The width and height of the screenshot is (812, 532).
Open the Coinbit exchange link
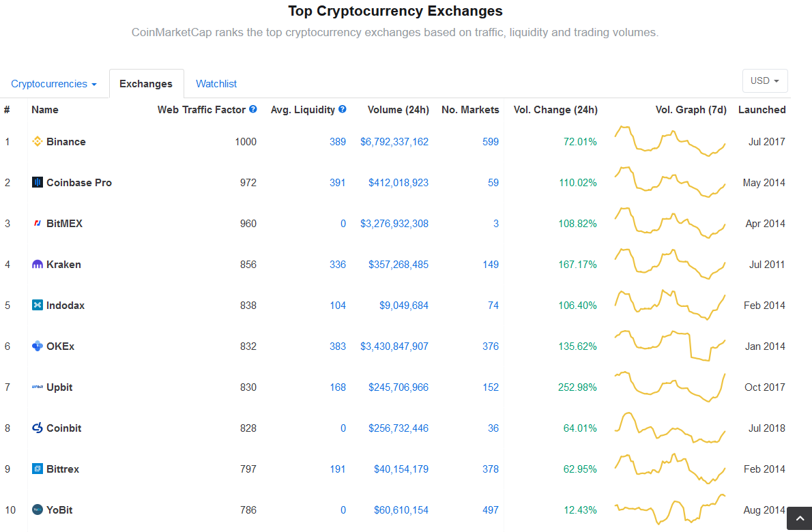coord(63,428)
